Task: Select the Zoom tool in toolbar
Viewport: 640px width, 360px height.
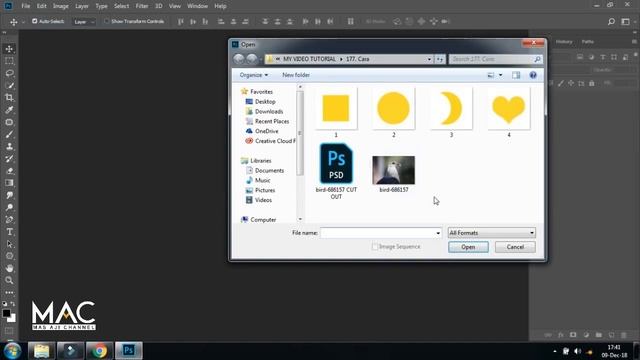Action: tap(9, 280)
